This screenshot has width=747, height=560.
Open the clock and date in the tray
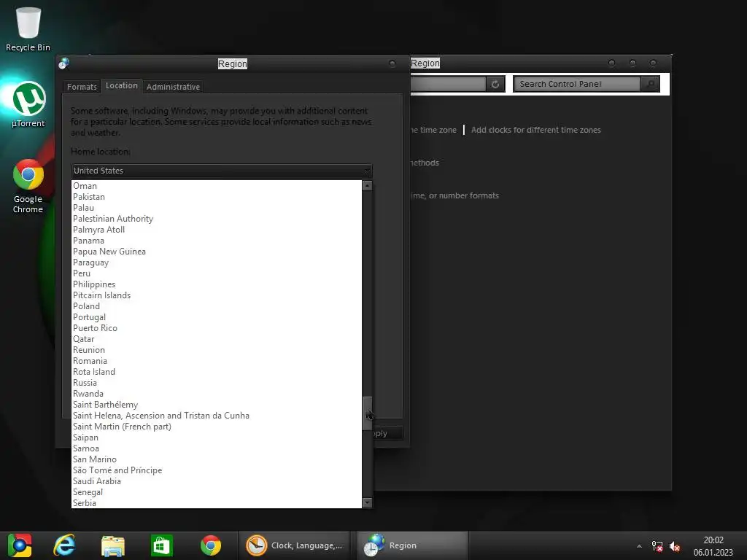click(x=713, y=546)
